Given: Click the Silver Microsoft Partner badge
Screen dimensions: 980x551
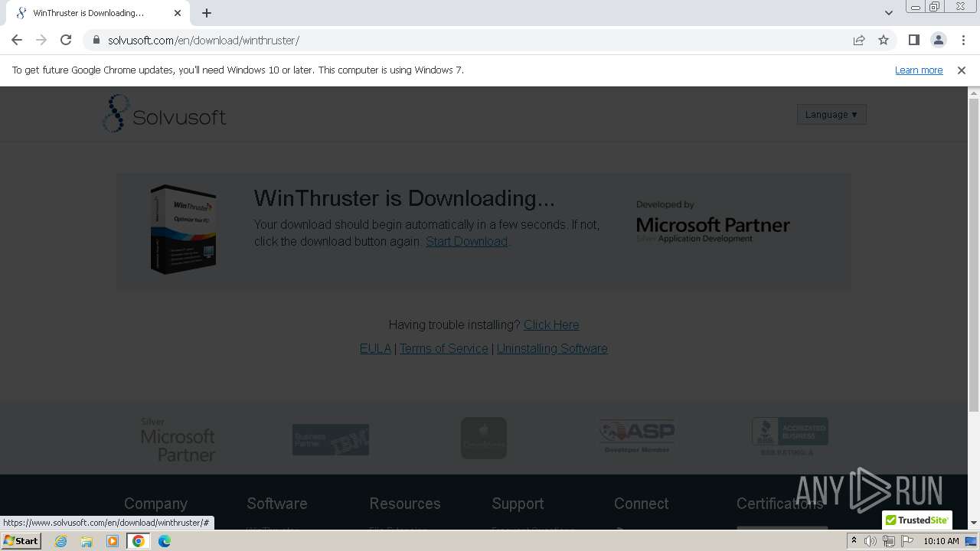Looking at the screenshot, I should (x=178, y=439).
